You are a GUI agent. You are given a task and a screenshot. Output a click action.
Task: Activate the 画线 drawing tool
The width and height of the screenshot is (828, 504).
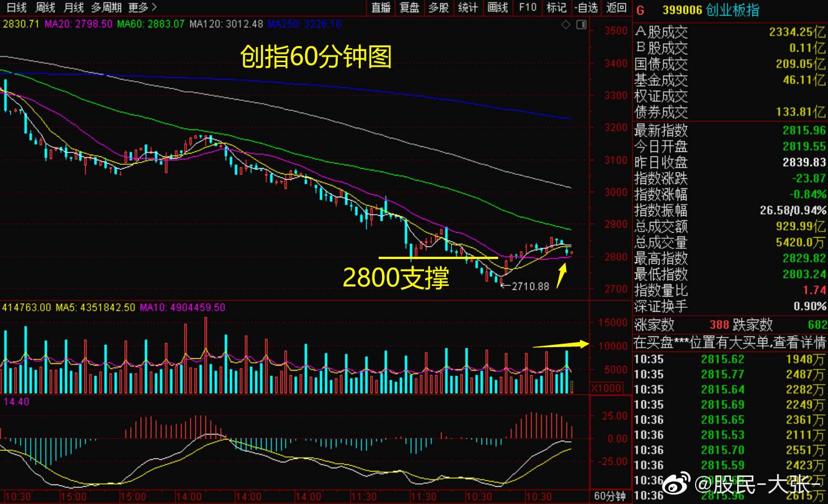pyautogui.click(x=497, y=7)
